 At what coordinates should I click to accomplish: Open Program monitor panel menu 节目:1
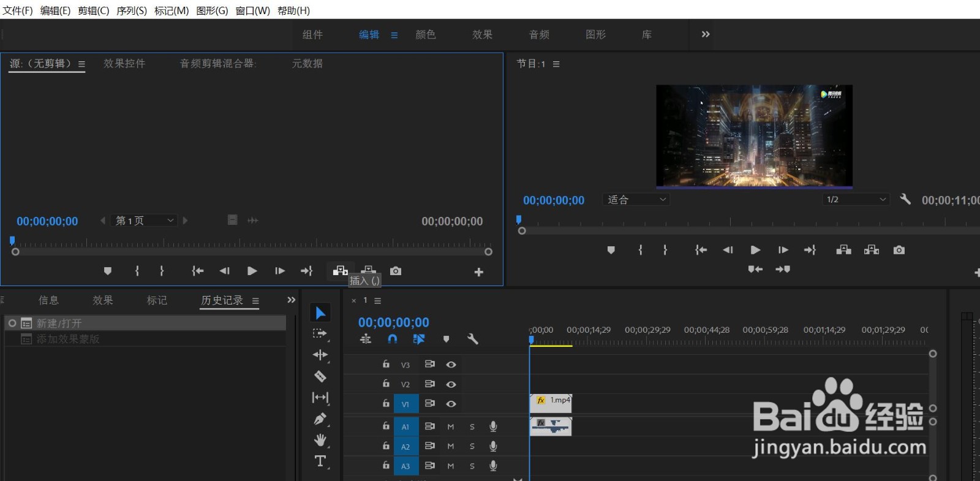coord(556,64)
